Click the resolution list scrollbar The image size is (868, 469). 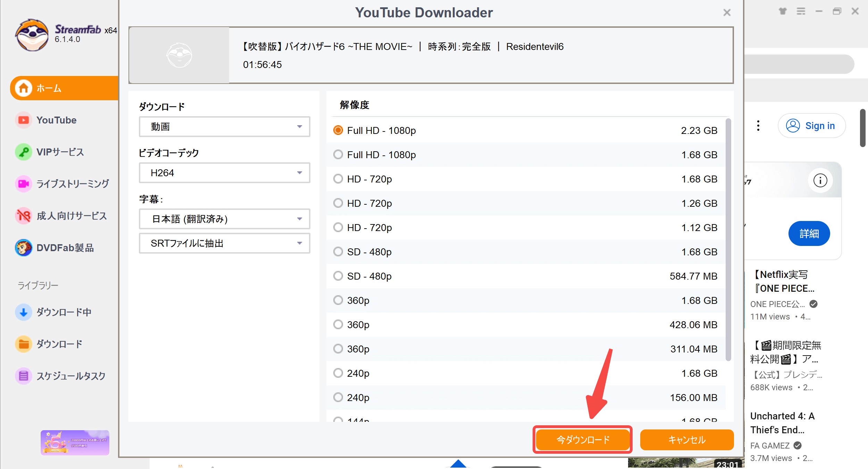tap(728, 239)
